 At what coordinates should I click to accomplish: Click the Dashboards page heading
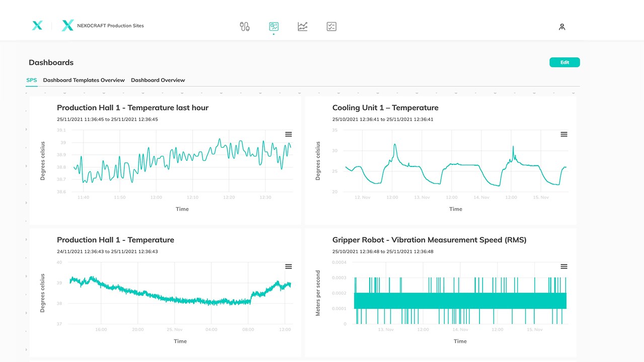(51, 62)
